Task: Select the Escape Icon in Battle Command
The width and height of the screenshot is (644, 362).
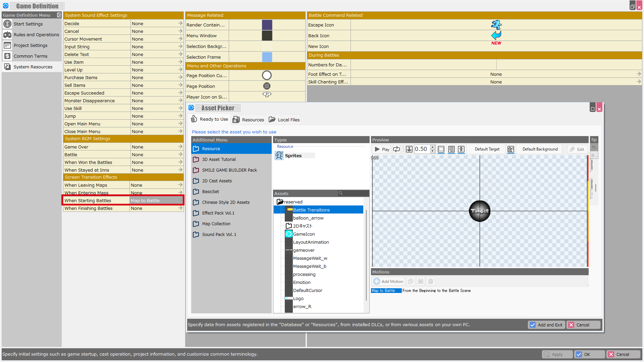Action: (x=496, y=25)
